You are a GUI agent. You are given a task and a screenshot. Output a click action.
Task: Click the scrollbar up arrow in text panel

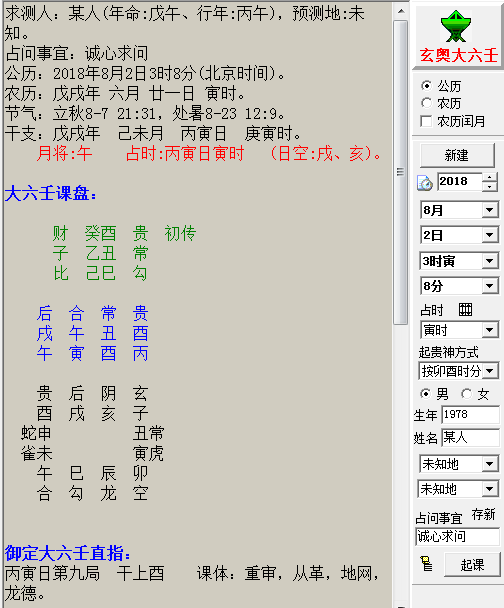401,11
